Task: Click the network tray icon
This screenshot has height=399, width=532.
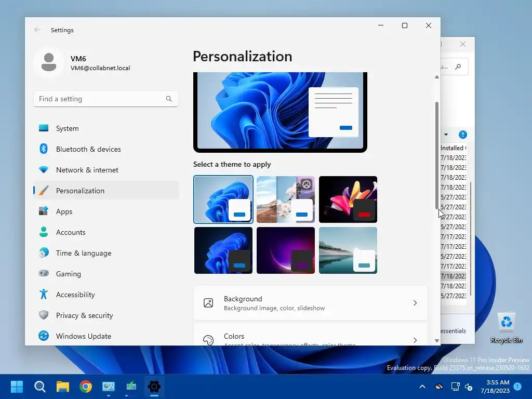Action: [x=455, y=387]
